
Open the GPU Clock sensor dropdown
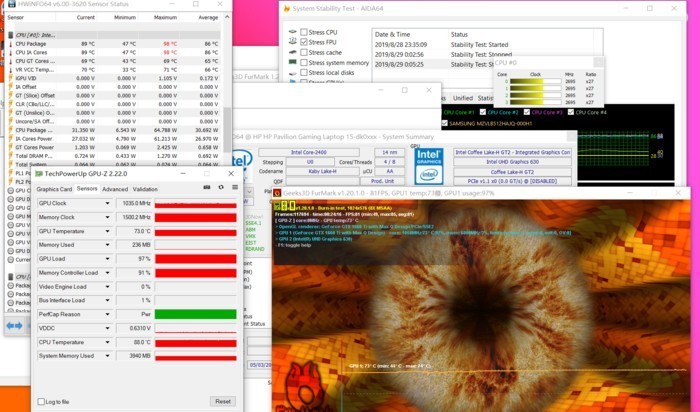point(108,203)
